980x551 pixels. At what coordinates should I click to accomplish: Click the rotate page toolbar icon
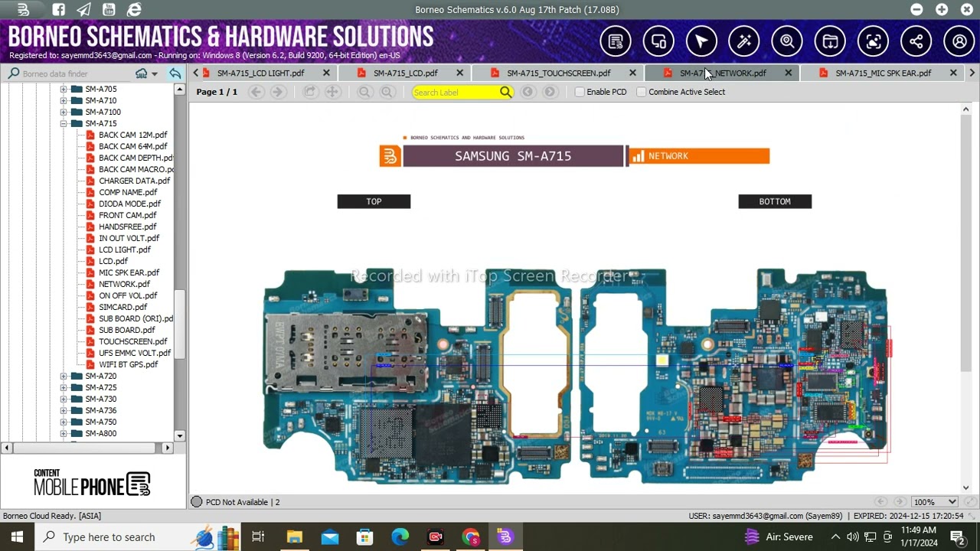[310, 92]
